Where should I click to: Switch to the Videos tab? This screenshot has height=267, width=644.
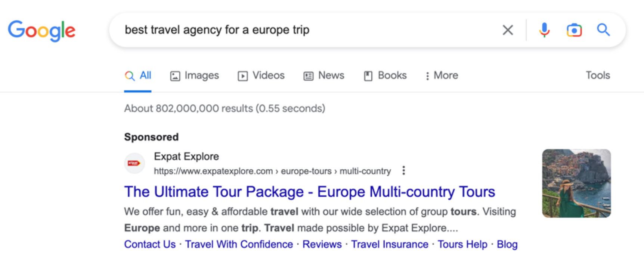pyautogui.click(x=261, y=76)
